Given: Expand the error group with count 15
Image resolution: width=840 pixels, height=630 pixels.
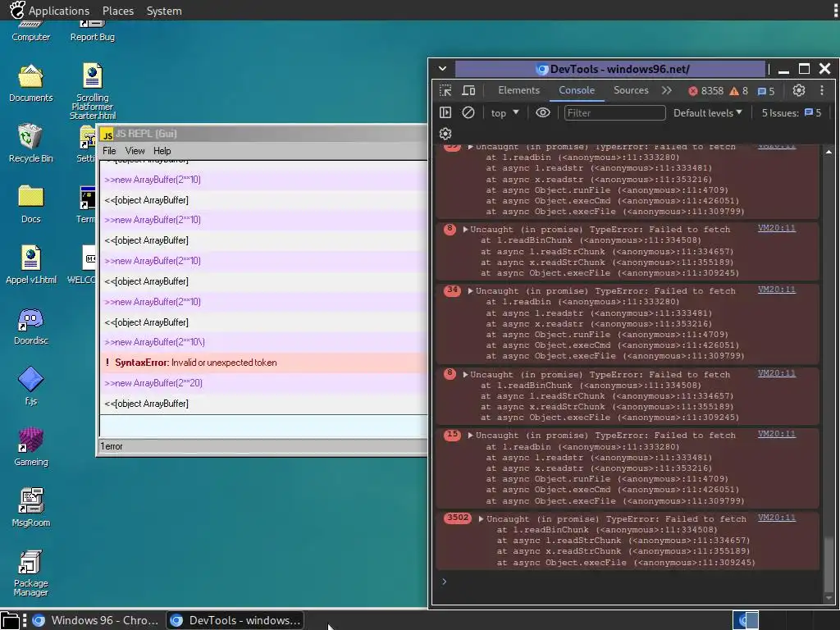Looking at the screenshot, I should click(x=470, y=436).
